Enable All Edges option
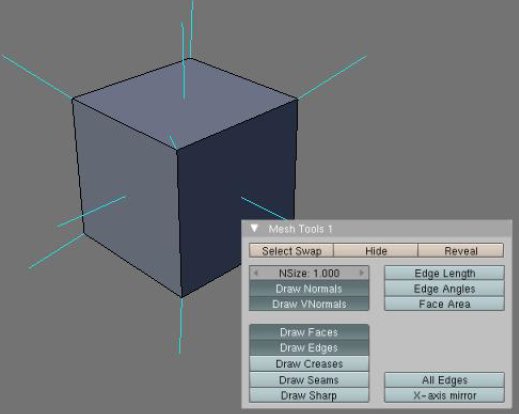Image resolution: width=519 pixels, height=414 pixels. [444, 380]
